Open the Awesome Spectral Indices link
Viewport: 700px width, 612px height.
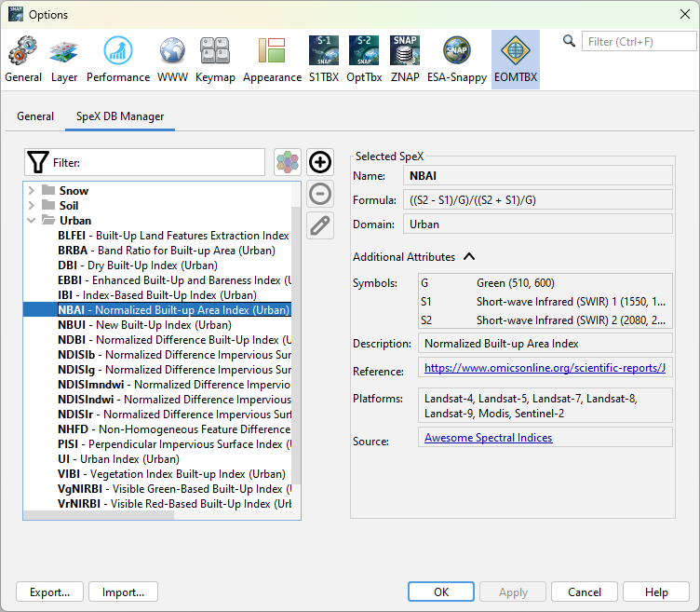[x=488, y=438]
